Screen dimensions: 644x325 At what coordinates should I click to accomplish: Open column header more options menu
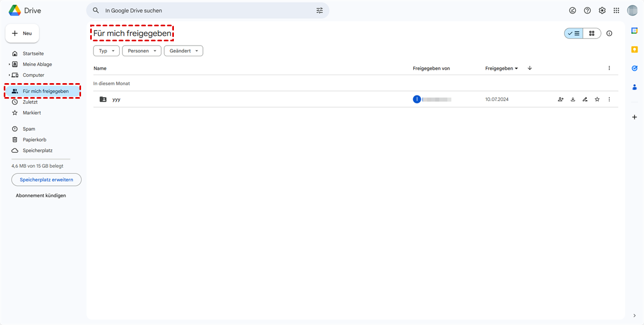[609, 68]
